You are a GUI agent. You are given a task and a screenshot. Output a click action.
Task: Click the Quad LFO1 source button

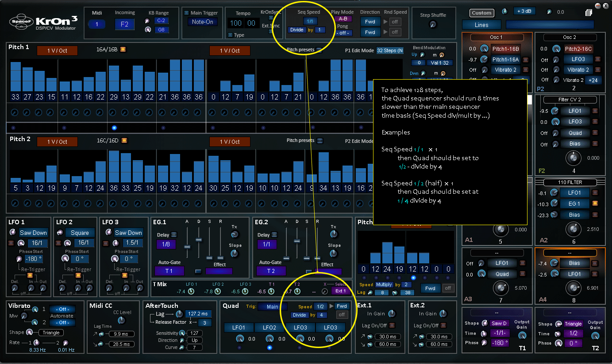pos(239,328)
